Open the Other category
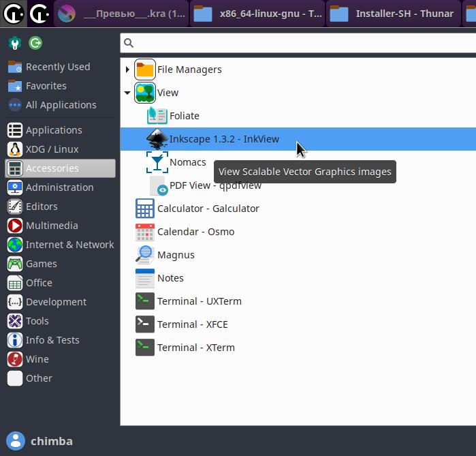 click(61, 378)
